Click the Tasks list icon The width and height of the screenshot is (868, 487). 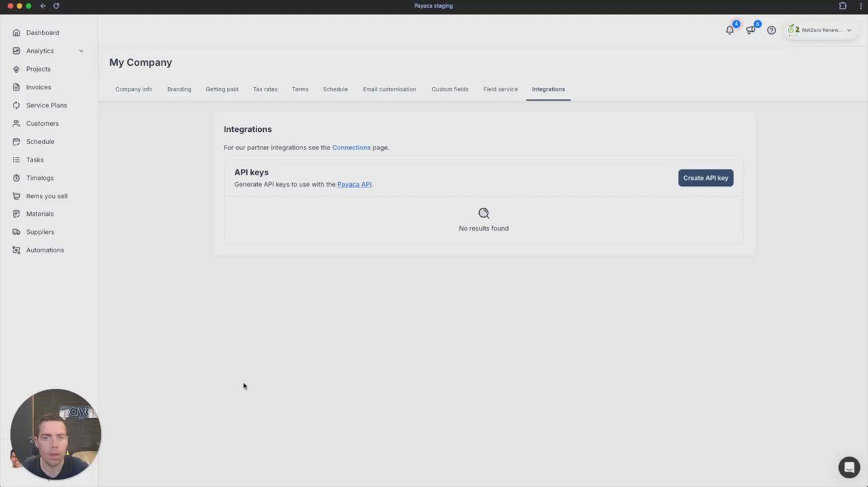[16, 160]
